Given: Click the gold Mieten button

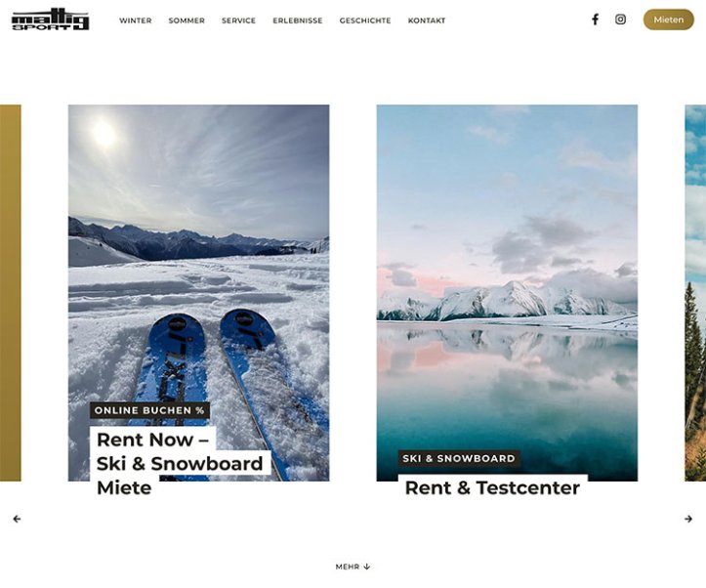Looking at the screenshot, I should [x=669, y=20].
